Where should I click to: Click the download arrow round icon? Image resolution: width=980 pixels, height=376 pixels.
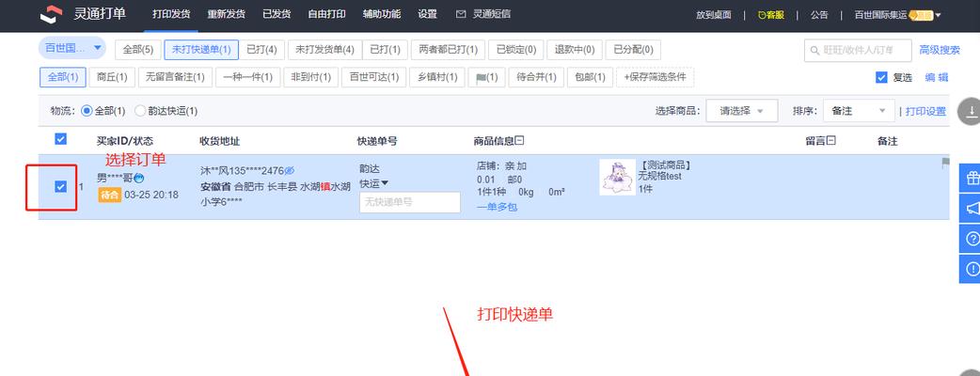(x=971, y=111)
